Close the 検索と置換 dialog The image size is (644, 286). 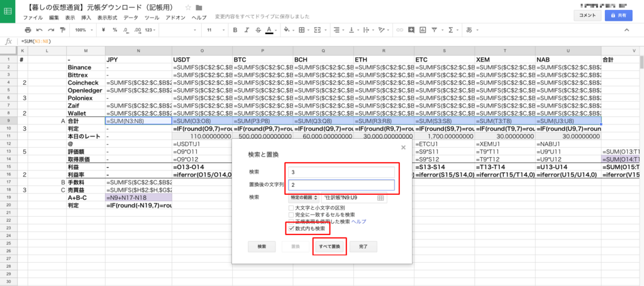(403, 147)
